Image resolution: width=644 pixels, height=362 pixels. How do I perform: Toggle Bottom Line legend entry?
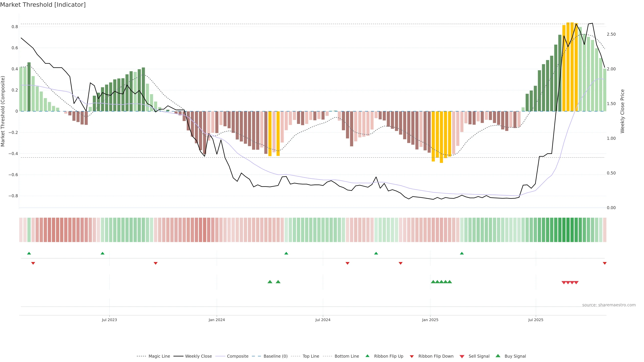point(346,356)
